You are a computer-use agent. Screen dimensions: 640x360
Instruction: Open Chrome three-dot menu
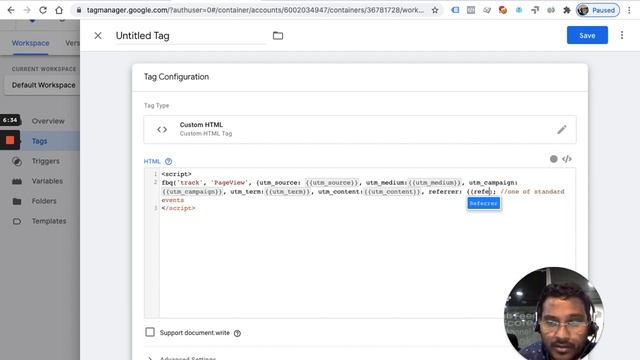click(x=629, y=10)
